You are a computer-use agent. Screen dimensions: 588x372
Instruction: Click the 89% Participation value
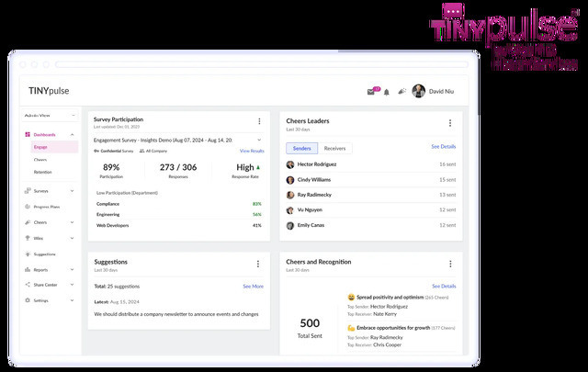coord(111,167)
